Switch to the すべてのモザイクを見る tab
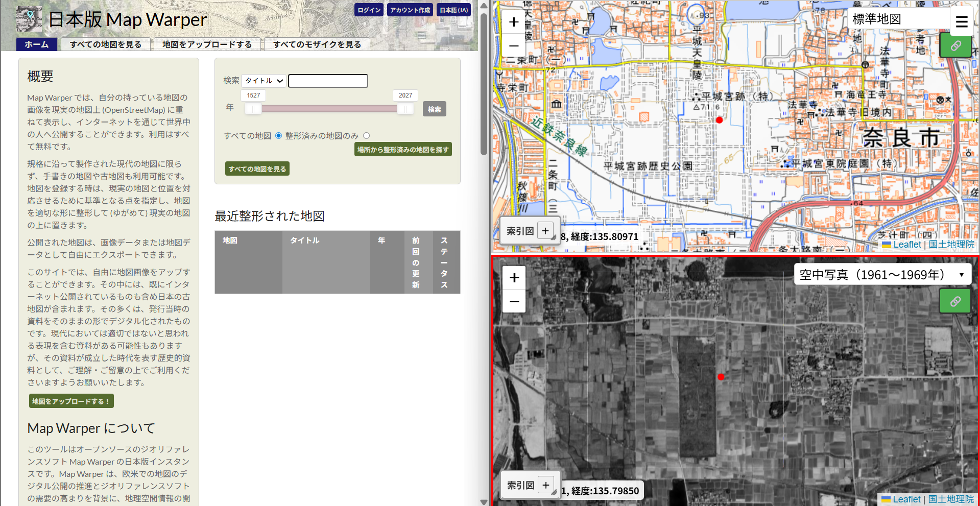The width and height of the screenshot is (980, 506). pos(317,44)
